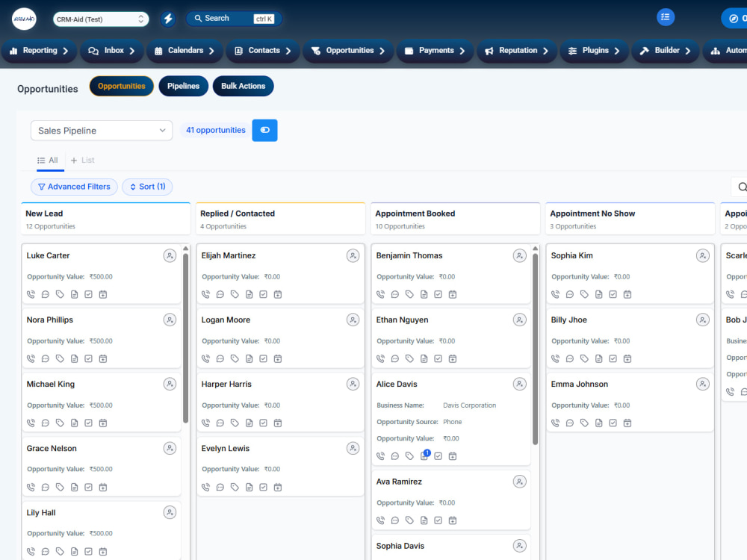The height and width of the screenshot is (560, 747).
Task: Open the Sort (1) options
Action: click(147, 187)
